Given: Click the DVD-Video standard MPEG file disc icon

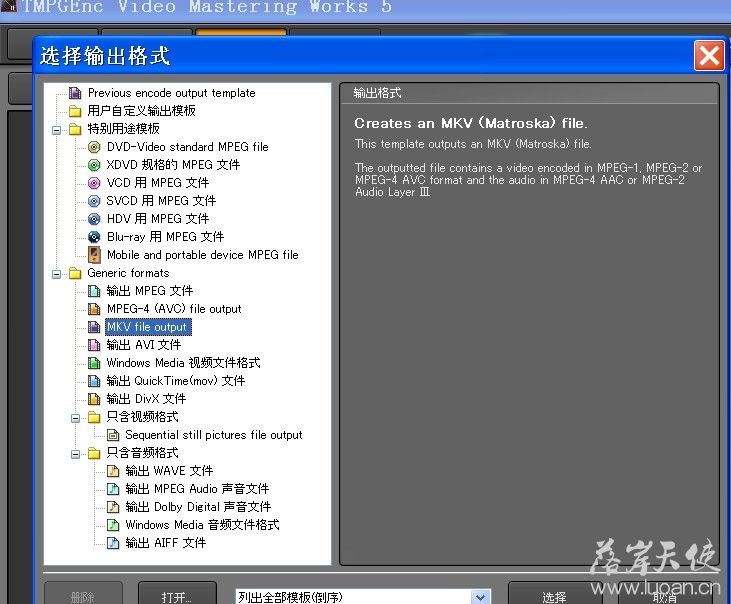Looking at the screenshot, I should tap(94, 147).
